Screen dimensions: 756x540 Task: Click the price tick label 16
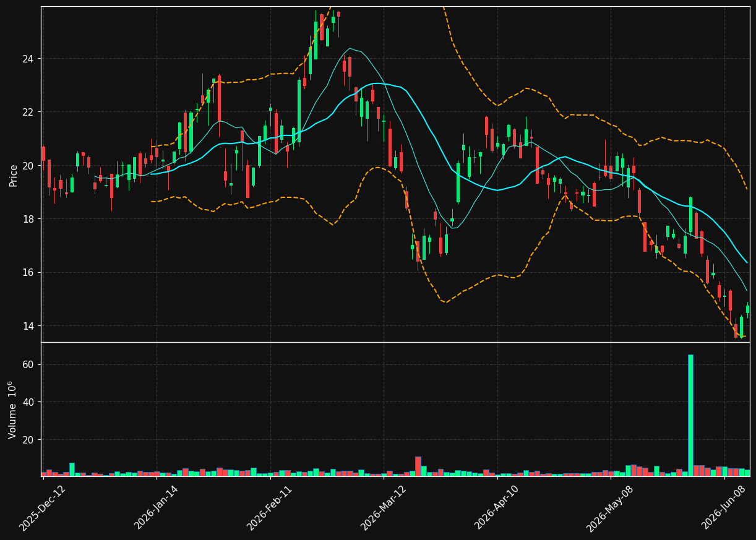[x=29, y=273]
